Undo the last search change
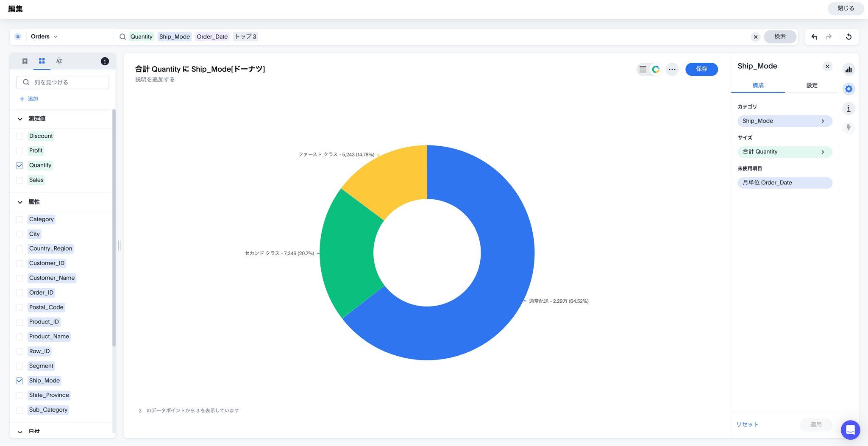Image resolution: width=868 pixels, height=446 pixels. (x=814, y=37)
